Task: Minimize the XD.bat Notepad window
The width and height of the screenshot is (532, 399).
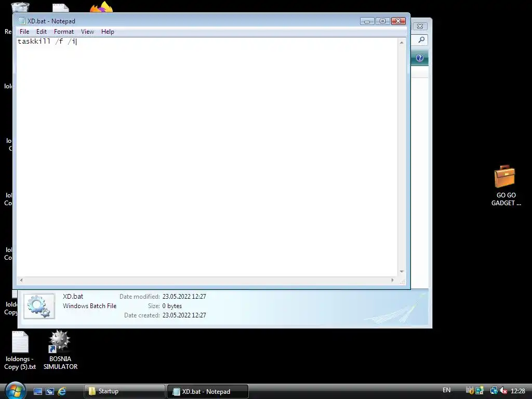Action: coord(367,21)
